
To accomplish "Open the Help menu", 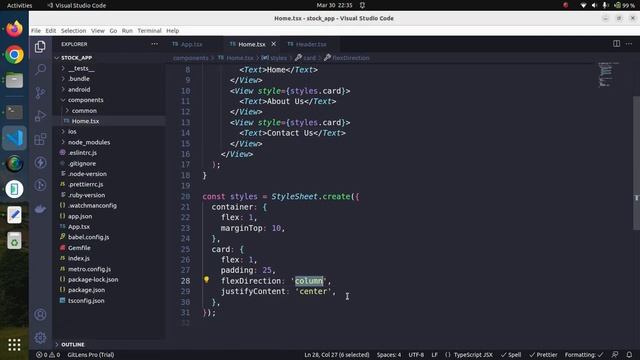I will (173, 31).
